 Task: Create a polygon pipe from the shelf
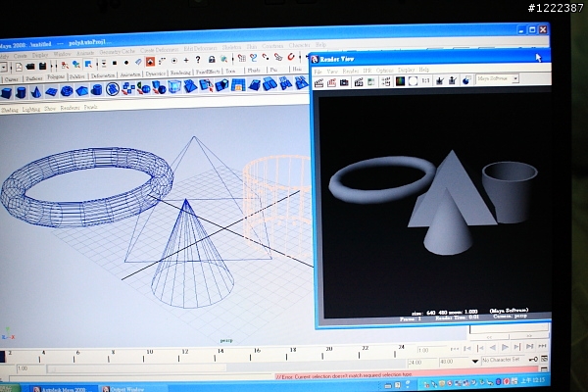[x=97, y=90]
